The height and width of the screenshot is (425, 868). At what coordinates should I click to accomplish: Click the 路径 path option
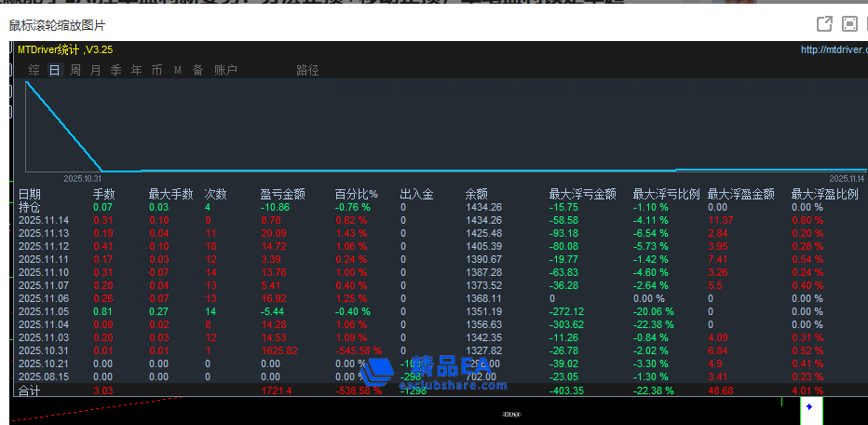[x=307, y=70]
